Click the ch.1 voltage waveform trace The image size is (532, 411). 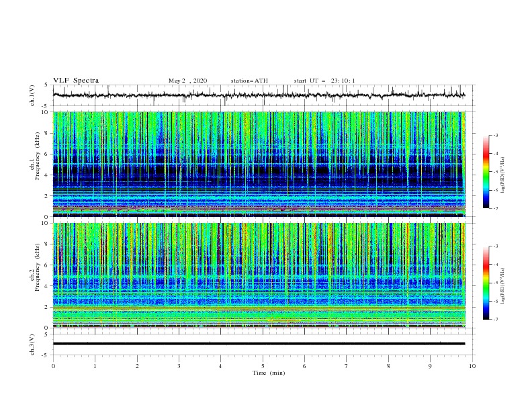[259, 95]
